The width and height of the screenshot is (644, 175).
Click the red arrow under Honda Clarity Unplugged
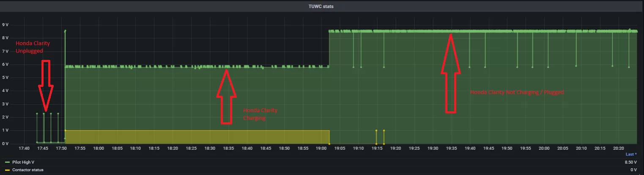point(45,85)
